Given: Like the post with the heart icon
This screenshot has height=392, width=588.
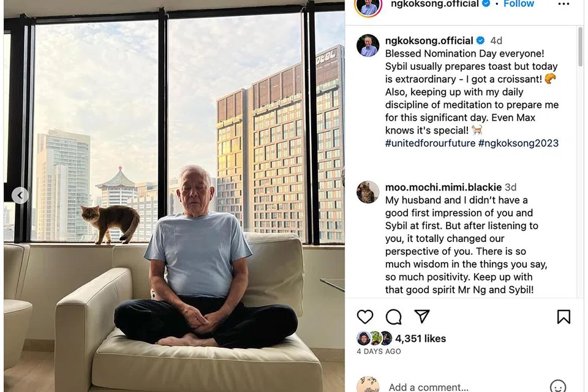Looking at the screenshot, I should click(x=365, y=317).
